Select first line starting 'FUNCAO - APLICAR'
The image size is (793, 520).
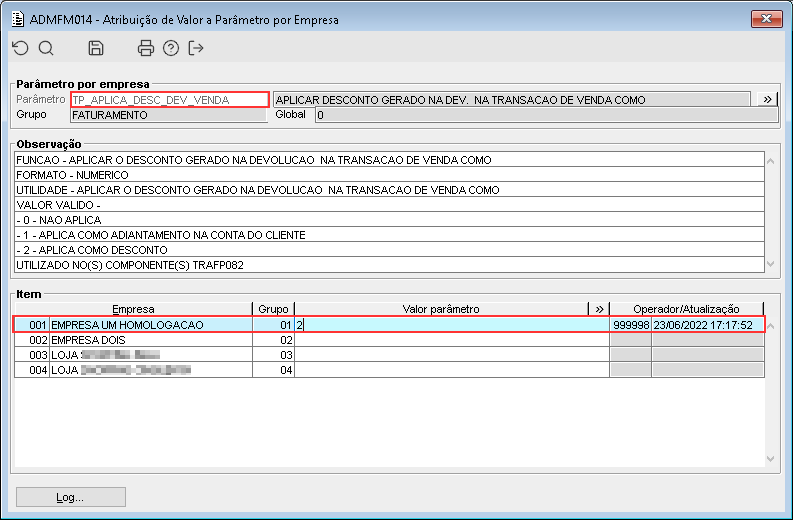[x=389, y=160]
